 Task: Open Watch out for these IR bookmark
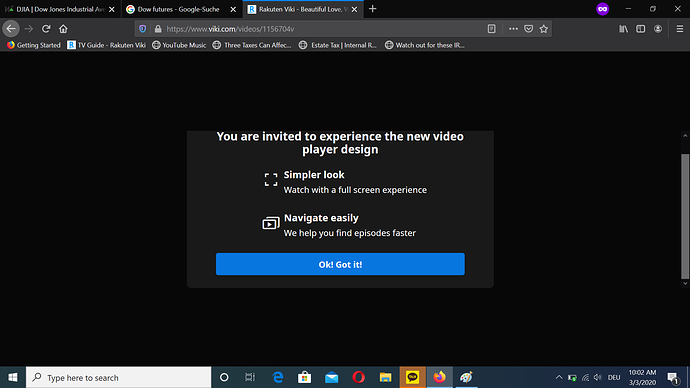click(x=424, y=45)
